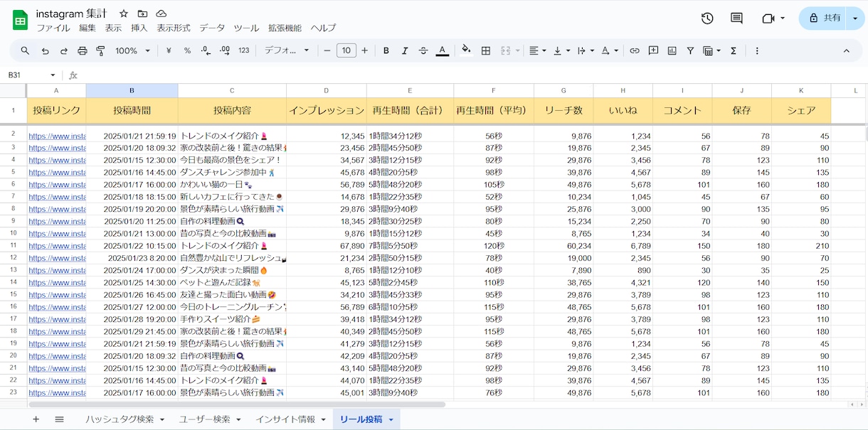
Task: Open the functions sigma menu
Action: coord(733,50)
